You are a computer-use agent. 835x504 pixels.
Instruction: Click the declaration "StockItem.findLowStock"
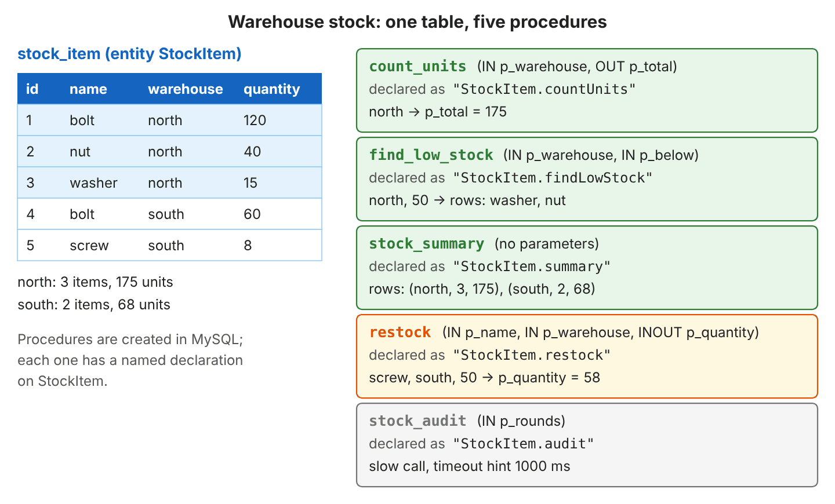[x=553, y=178]
